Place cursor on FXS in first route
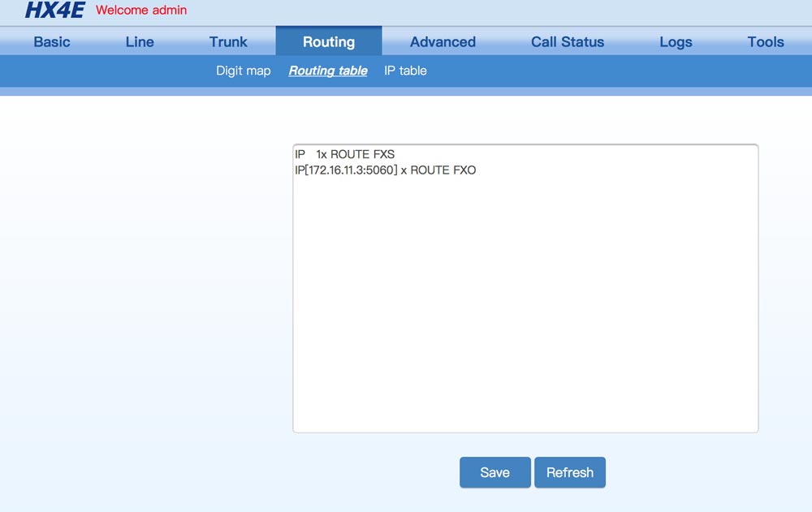Viewport: 812px width, 512px height. point(384,154)
